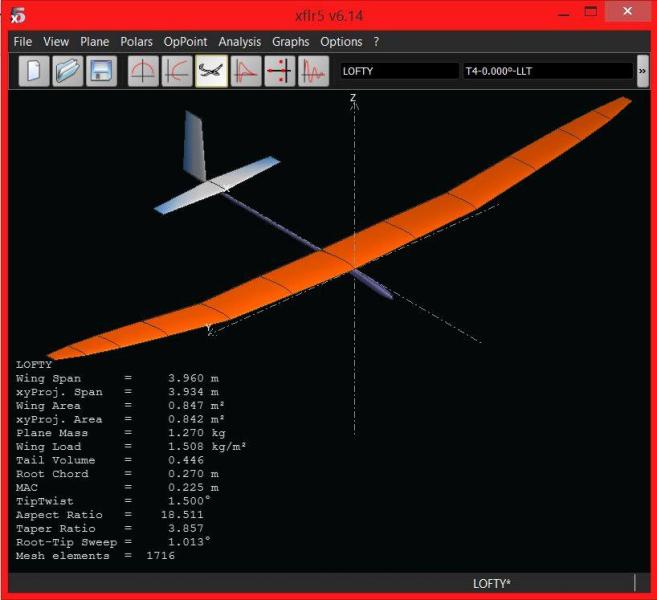
Task: Open the Graphs menu
Action: click(x=290, y=42)
